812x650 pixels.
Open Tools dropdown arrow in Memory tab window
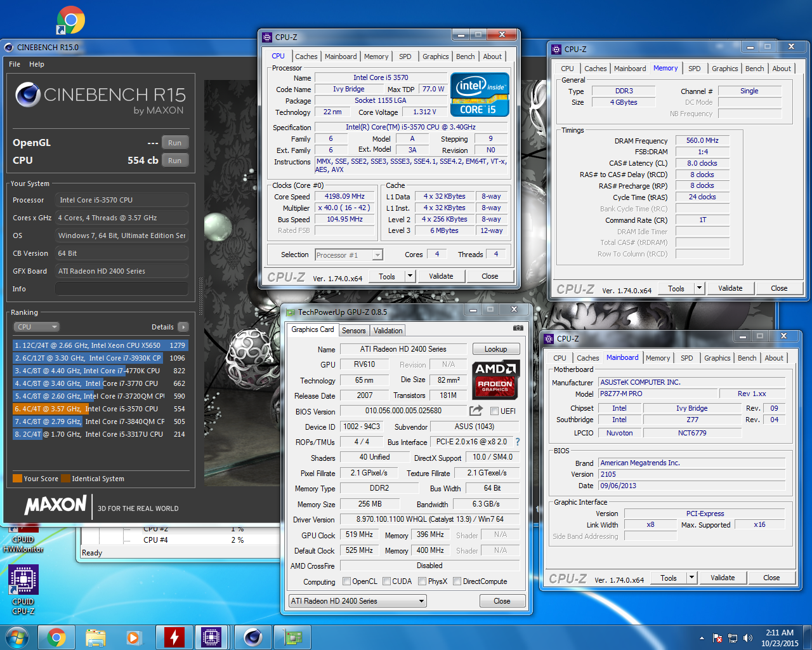coord(699,288)
